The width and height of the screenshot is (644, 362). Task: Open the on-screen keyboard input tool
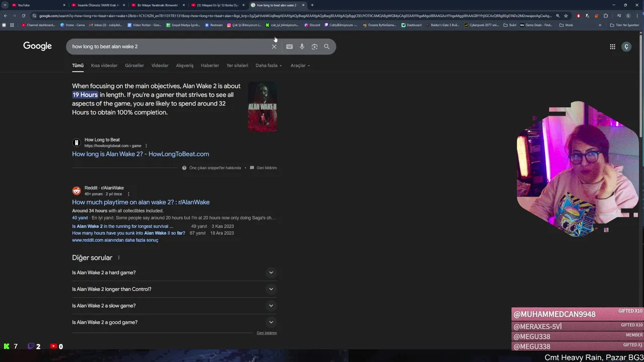(289, 46)
